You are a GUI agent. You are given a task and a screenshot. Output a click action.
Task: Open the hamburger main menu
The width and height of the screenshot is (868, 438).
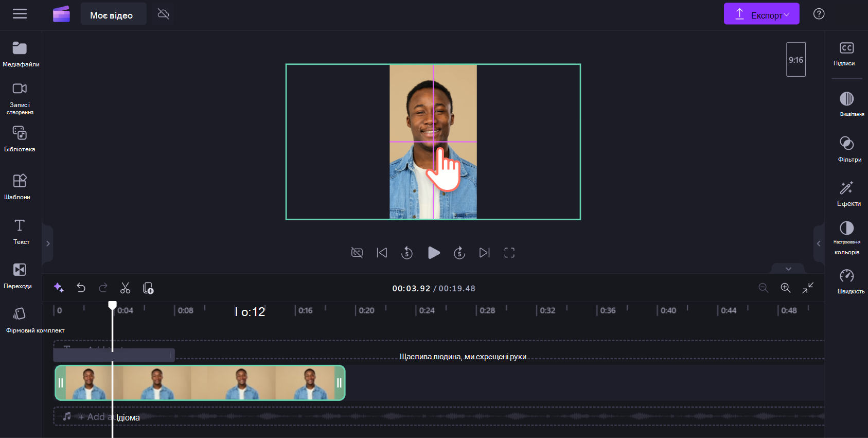pyautogui.click(x=20, y=14)
